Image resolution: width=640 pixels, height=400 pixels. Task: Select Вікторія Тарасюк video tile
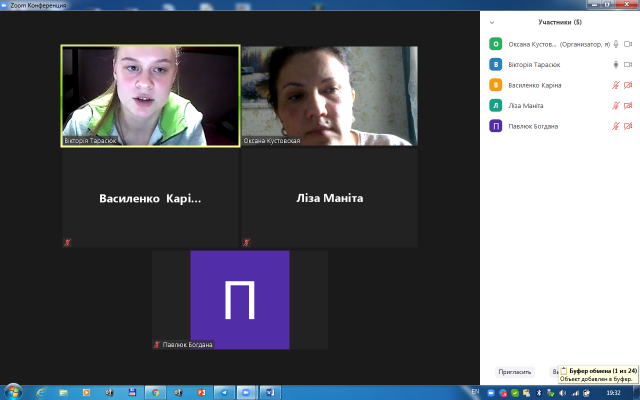150,96
